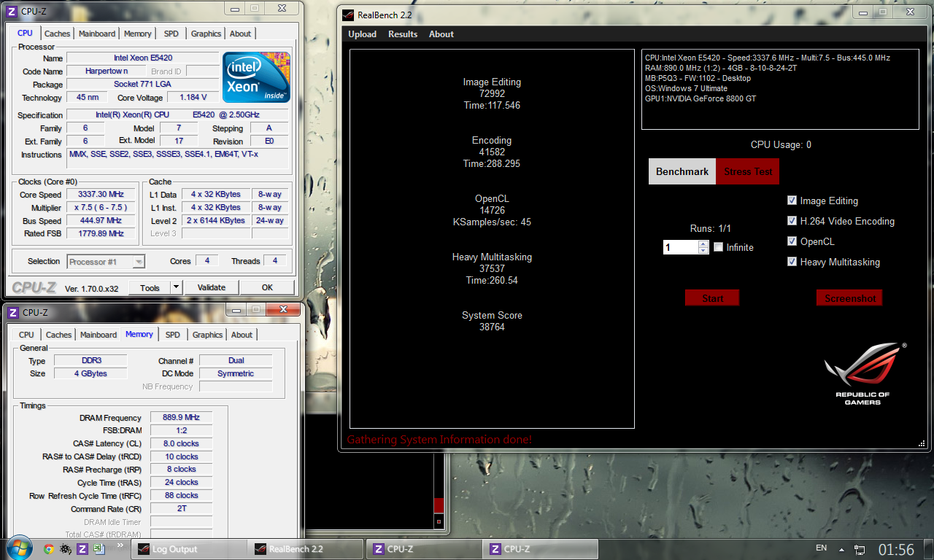Screen dimensions: 934x560
Task: Click the Core Speed value 3337.30 MHz
Action: [x=101, y=194]
